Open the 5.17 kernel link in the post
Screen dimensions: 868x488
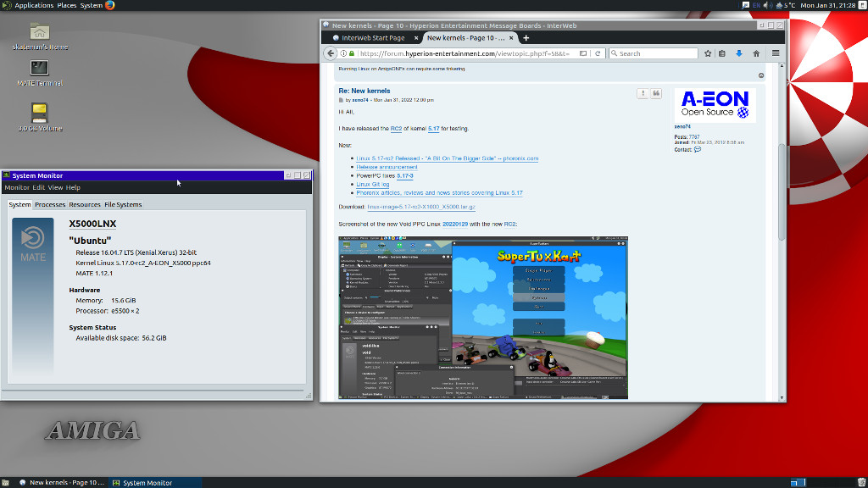point(433,129)
